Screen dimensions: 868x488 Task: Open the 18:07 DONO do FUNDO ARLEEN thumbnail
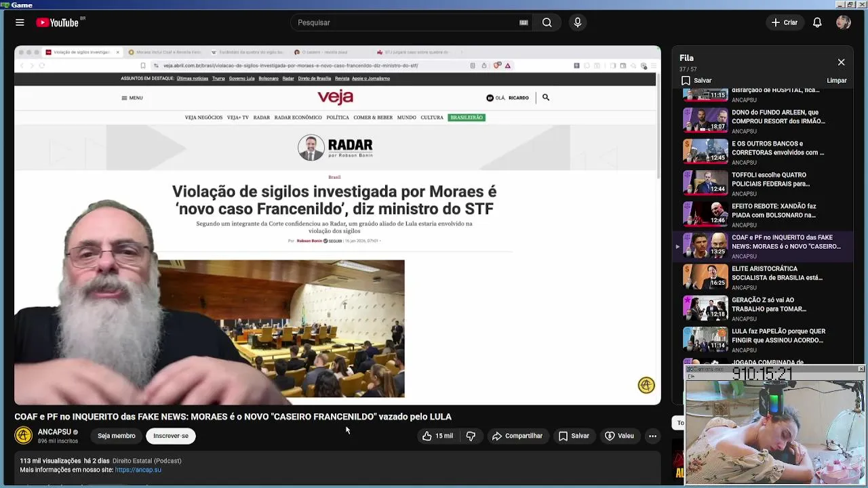(x=705, y=120)
